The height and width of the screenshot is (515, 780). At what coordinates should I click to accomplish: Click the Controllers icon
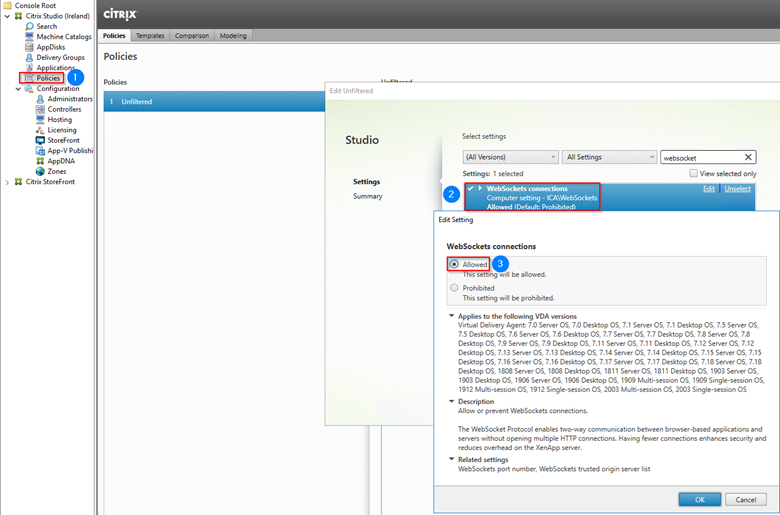[40, 109]
